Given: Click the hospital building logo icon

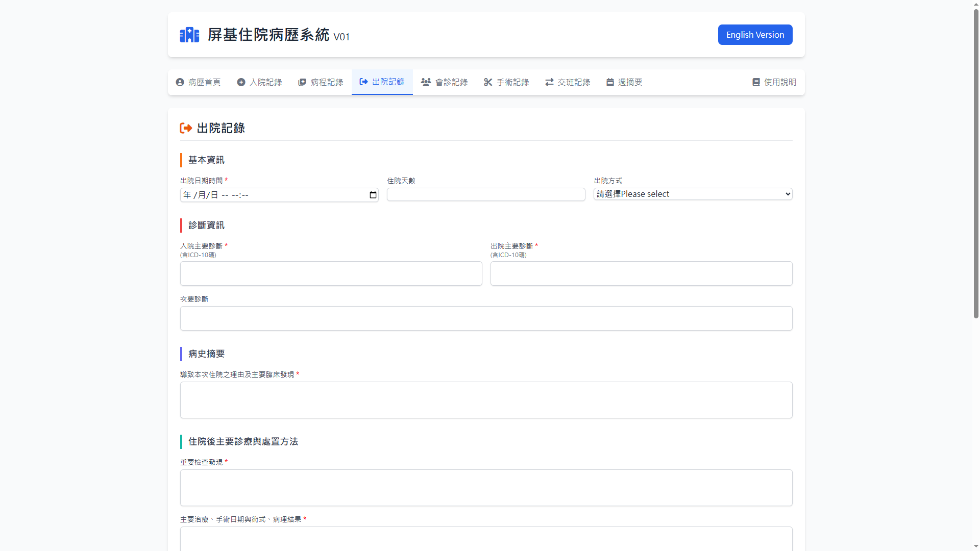Looking at the screenshot, I should click(189, 35).
